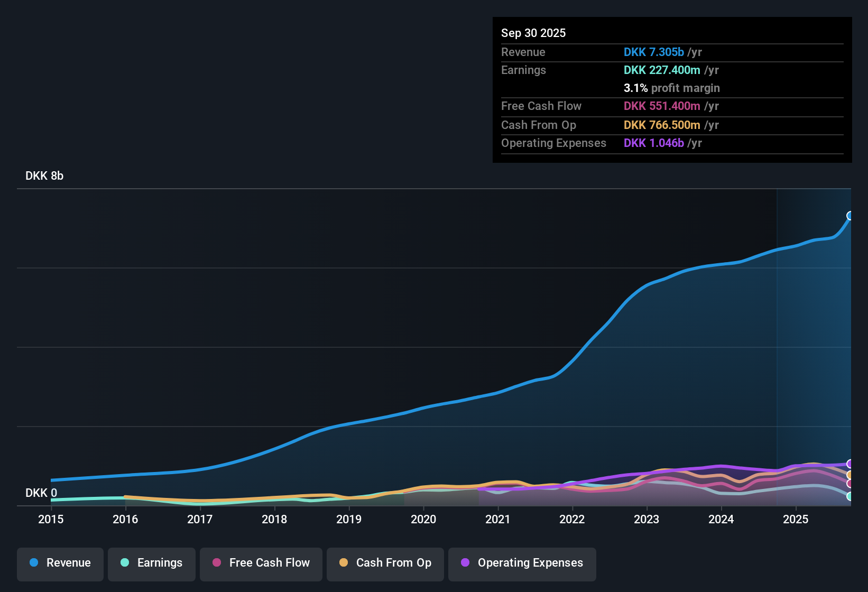This screenshot has width=868, height=592.
Task: Click the 2025 year axis label
Action: click(796, 520)
